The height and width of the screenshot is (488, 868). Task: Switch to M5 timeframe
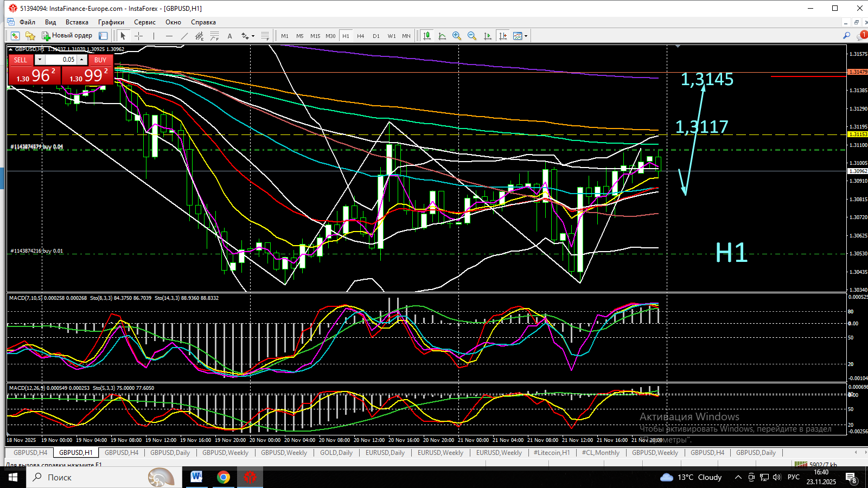tap(300, 36)
